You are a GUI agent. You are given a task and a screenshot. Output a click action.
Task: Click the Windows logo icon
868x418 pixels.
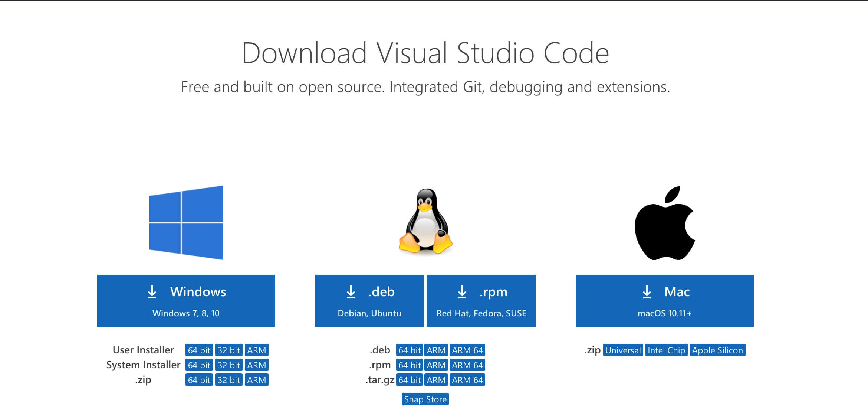(186, 223)
